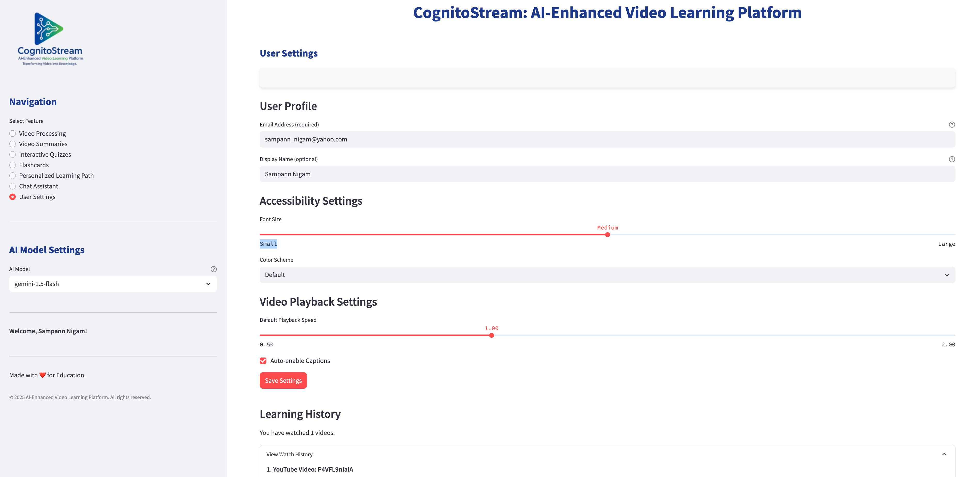The image size is (980, 477).
Task: Click the Font Size slider handle
Action: pos(607,235)
